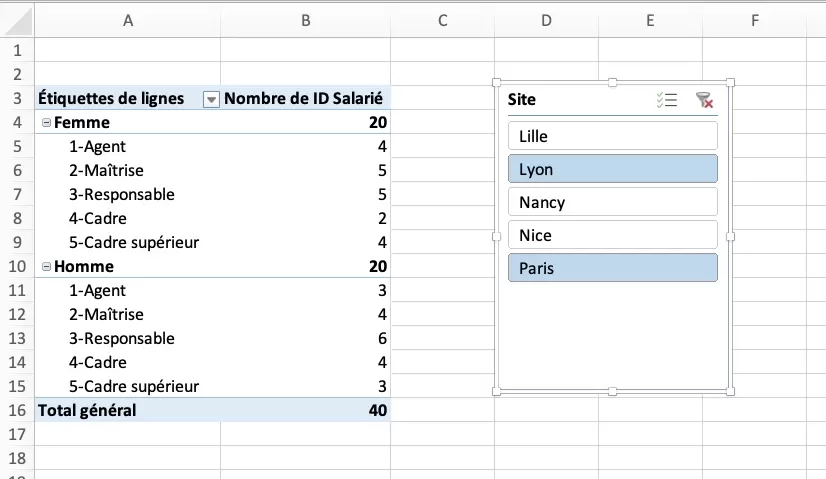Collapse the Homme group
The width and height of the screenshot is (826, 479).
tap(46, 267)
